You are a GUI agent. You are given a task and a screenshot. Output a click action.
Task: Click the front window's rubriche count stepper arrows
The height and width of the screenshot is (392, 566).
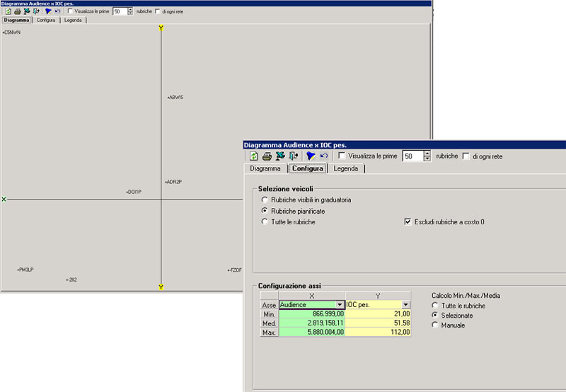click(427, 156)
